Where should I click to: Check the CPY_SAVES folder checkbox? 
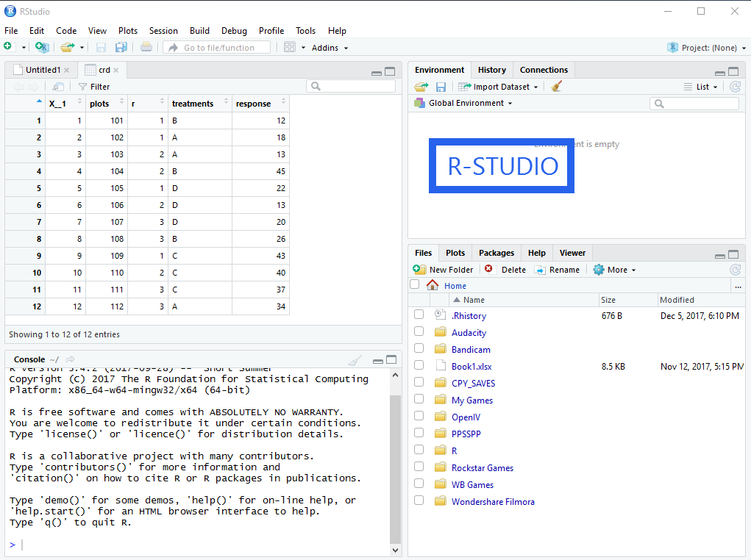(x=419, y=382)
